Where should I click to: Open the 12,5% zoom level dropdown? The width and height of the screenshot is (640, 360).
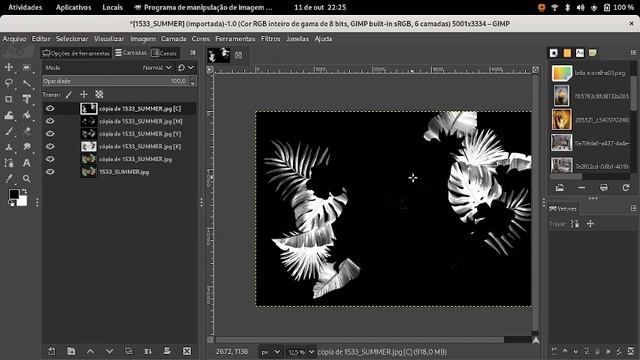click(x=300, y=352)
